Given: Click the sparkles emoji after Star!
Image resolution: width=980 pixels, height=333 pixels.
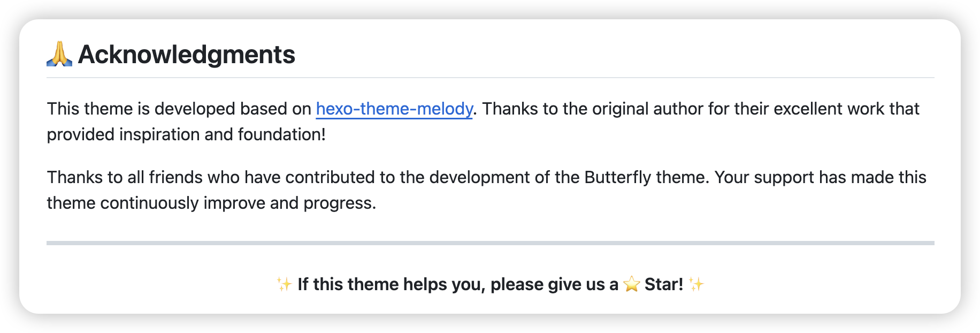Looking at the screenshot, I should (x=696, y=284).
